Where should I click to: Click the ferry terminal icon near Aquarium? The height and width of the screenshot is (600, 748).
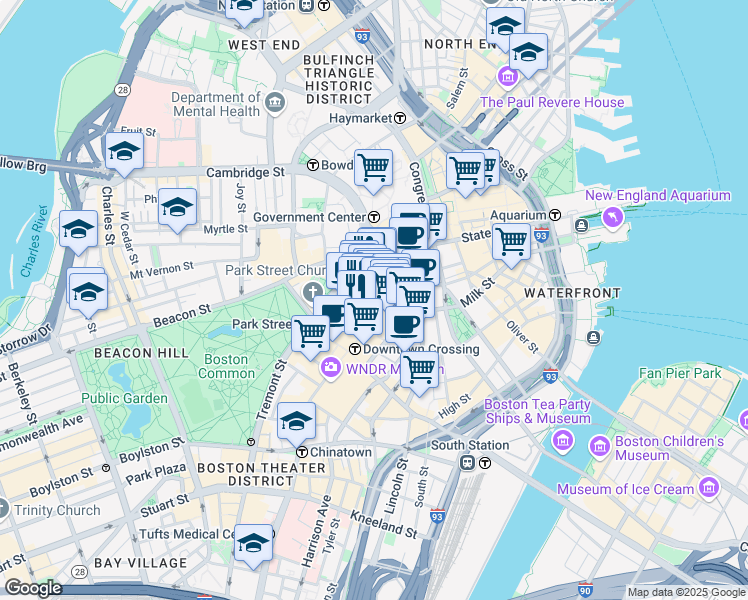[581, 225]
